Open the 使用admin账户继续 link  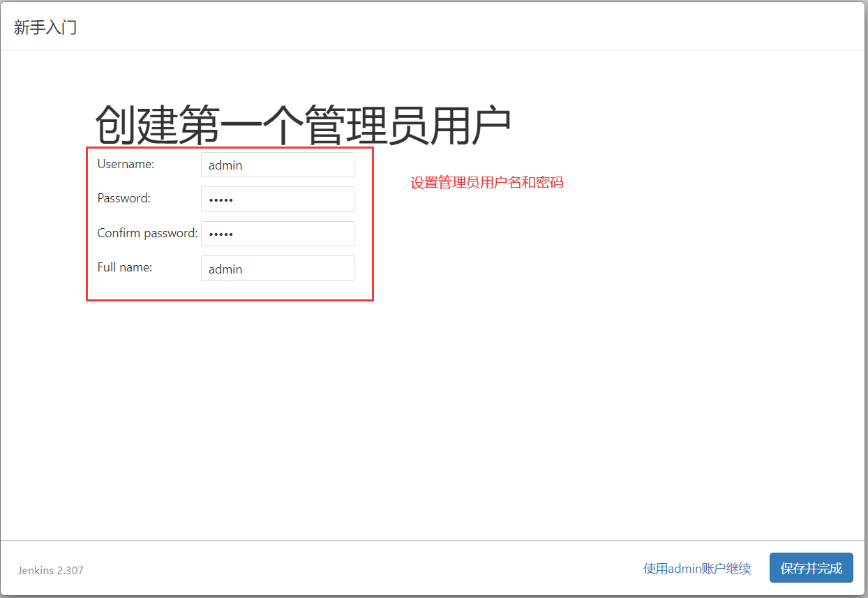[x=697, y=569]
